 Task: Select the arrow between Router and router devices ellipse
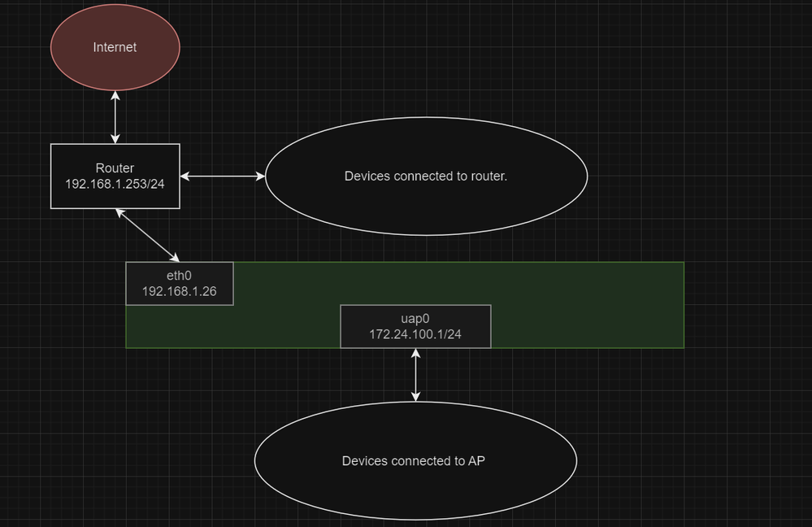(222, 176)
